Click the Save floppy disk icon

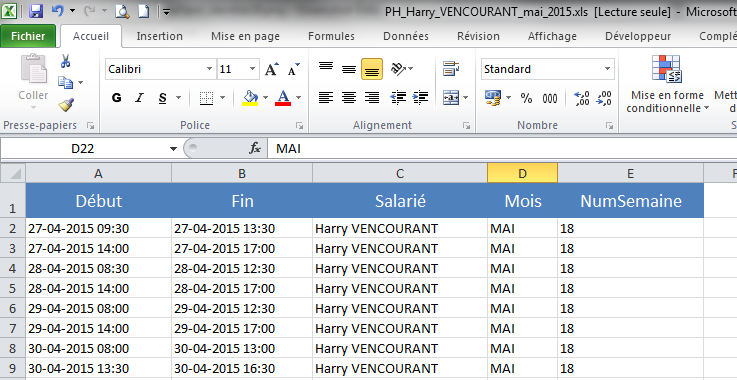coord(36,11)
